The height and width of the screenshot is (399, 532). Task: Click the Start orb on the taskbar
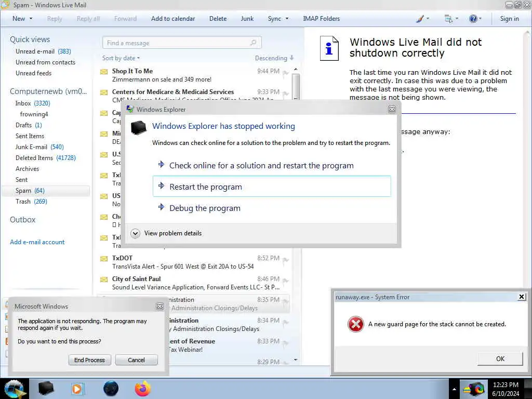click(14, 389)
